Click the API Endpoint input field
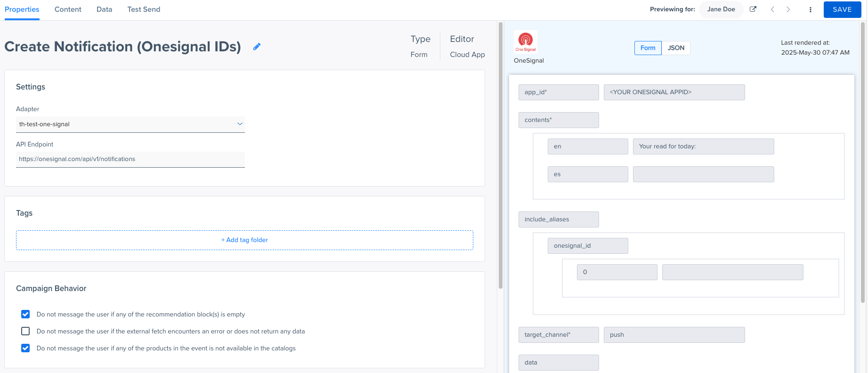This screenshot has width=868, height=373. pyautogui.click(x=130, y=159)
